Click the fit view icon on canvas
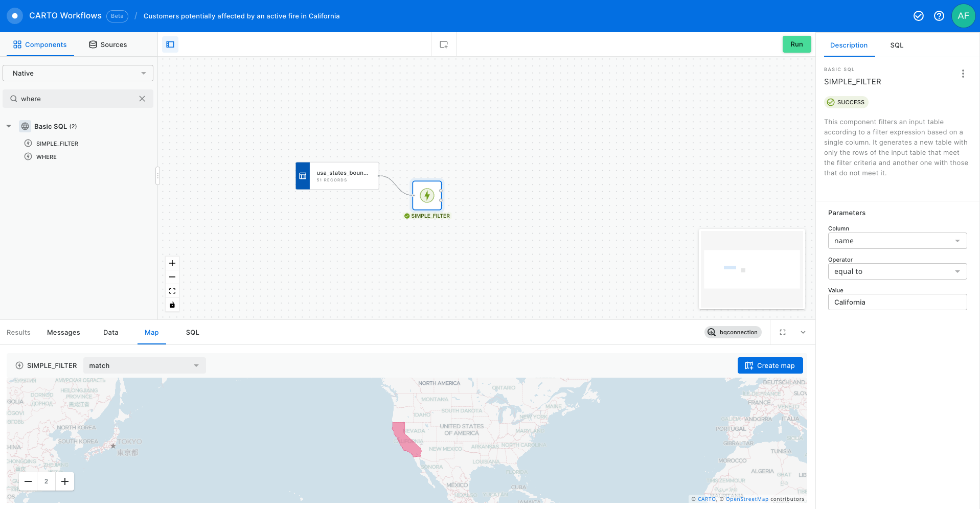 [x=172, y=291]
